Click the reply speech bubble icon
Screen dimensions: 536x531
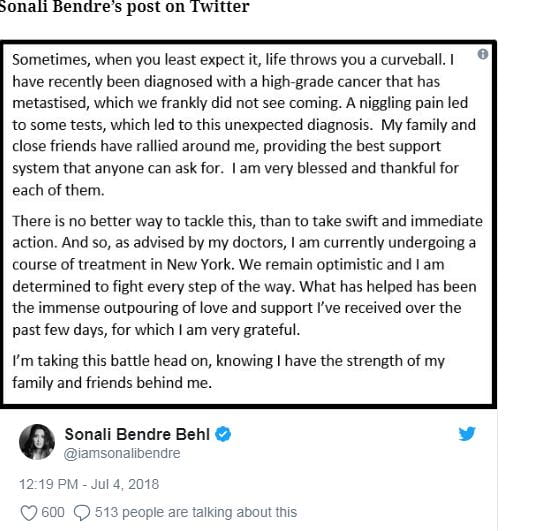[82, 513]
